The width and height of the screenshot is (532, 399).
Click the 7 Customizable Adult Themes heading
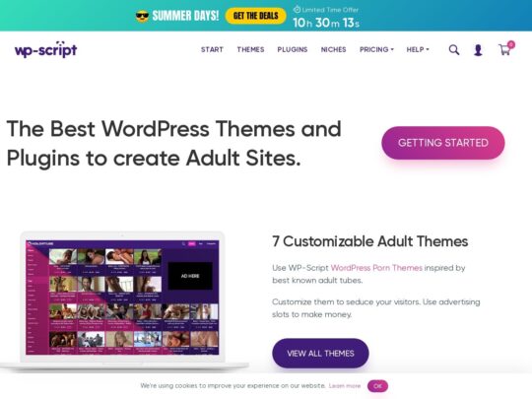click(x=370, y=241)
